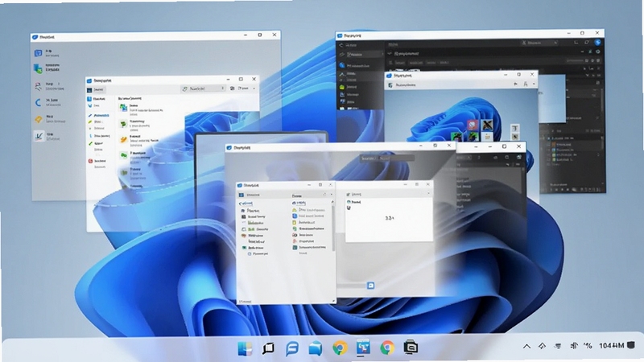This screenshot has height=362, width=644.
Task: Open the taskbar clock
Action: 612,346
